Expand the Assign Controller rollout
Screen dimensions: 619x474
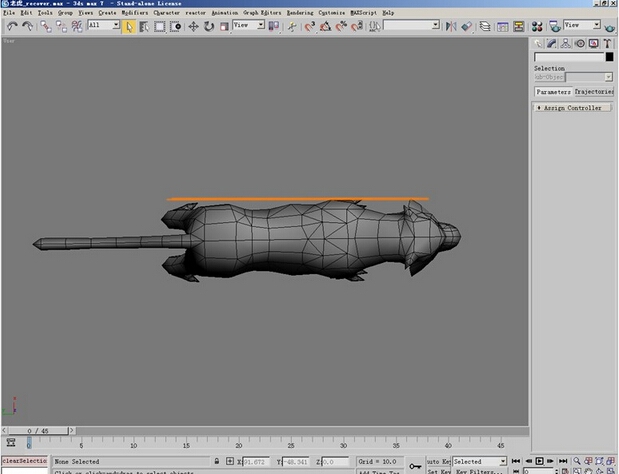point(572,108)
